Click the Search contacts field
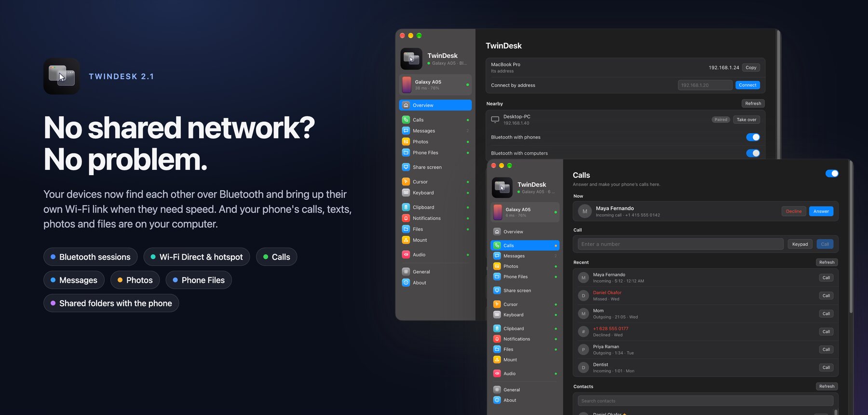This screenshot has width=868, height=415. (x=705, y=401)
